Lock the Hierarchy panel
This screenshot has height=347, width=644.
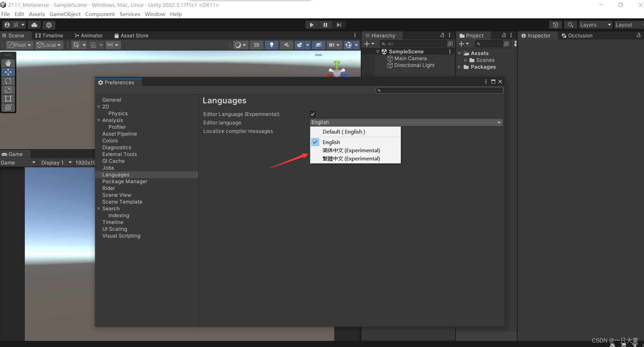pyautogui.click(x=442, y=35)
